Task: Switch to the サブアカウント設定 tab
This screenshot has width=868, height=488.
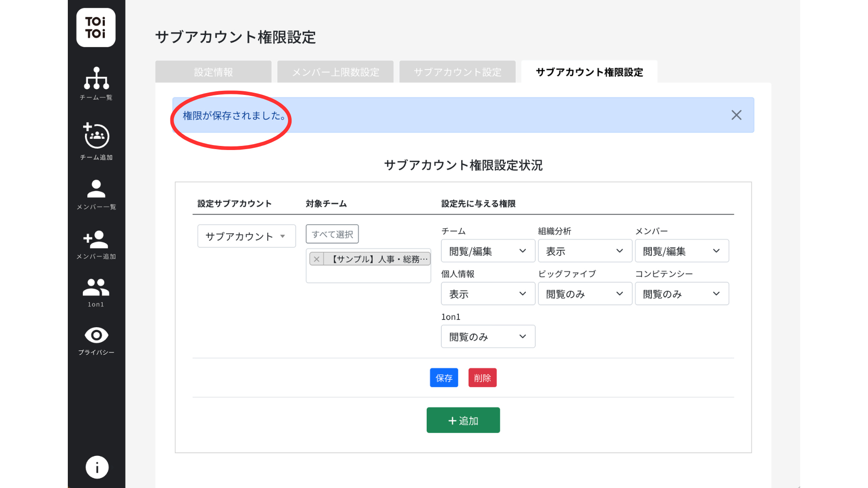Action: pyautogui.click(x=458, y=72)
